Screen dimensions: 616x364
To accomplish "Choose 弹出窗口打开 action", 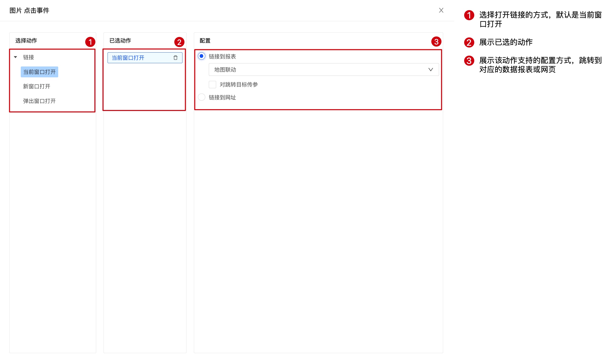I will (x=39, y=101).
